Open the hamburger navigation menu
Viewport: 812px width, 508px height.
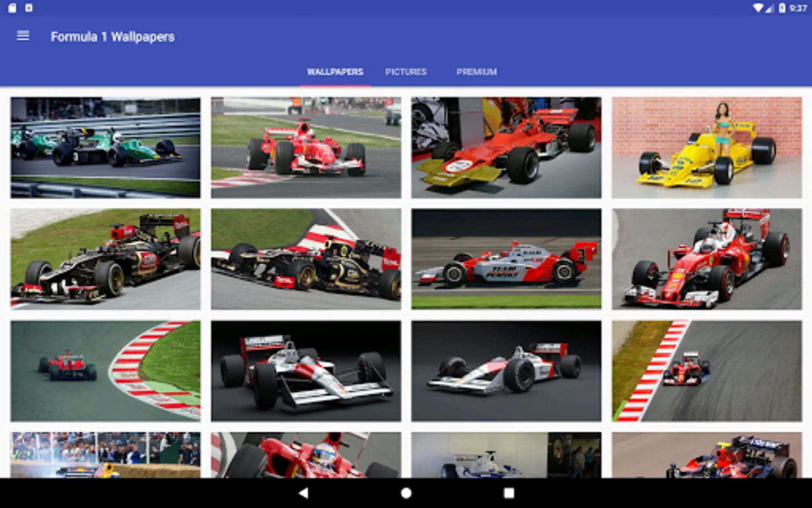(x=23, y=36)
